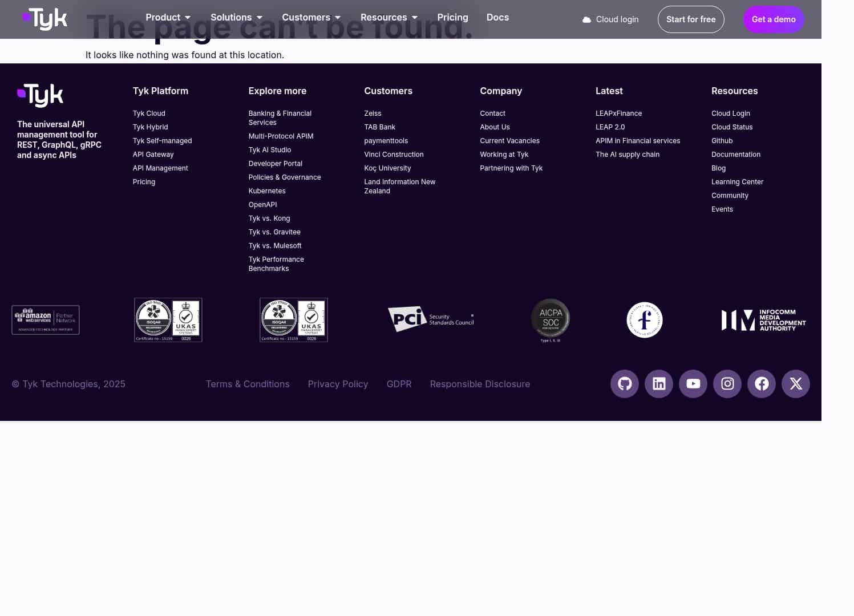Click the X (Twitter) social icon
854x616 pixels.
point(795,384)
